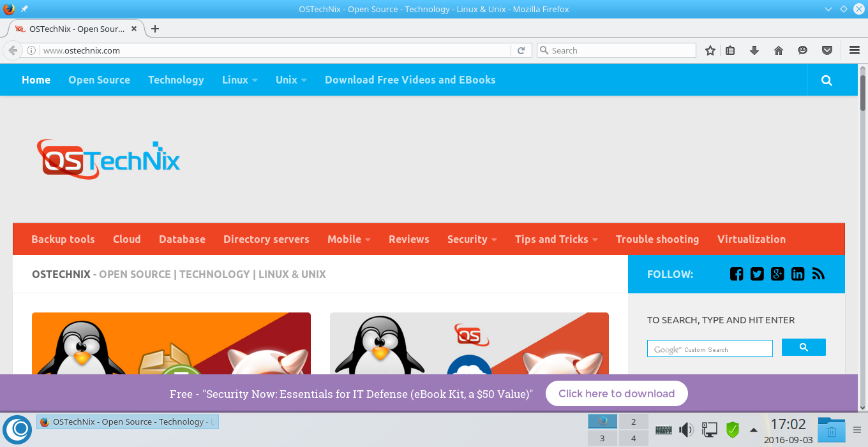Select the Home menu item

(x=36, y=80)
